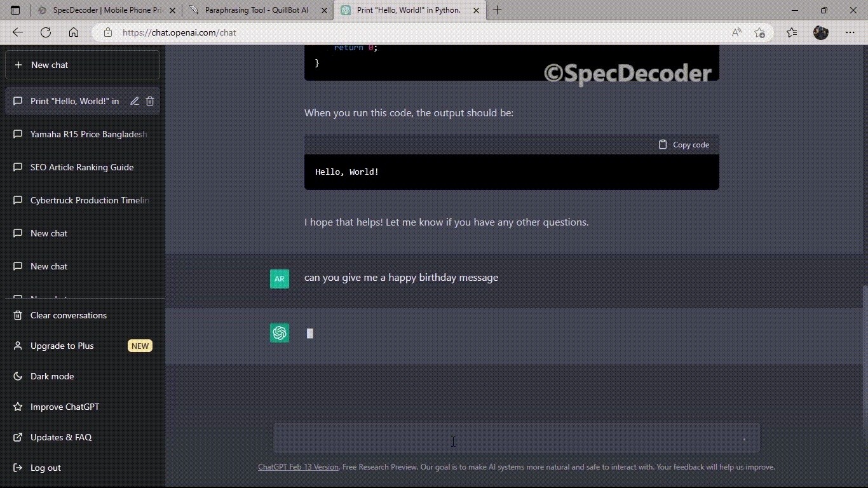Viewport: 868px width, 488px height.
Task: Open the Read aloud icon in the address bar
Action: tap(735, 32)
